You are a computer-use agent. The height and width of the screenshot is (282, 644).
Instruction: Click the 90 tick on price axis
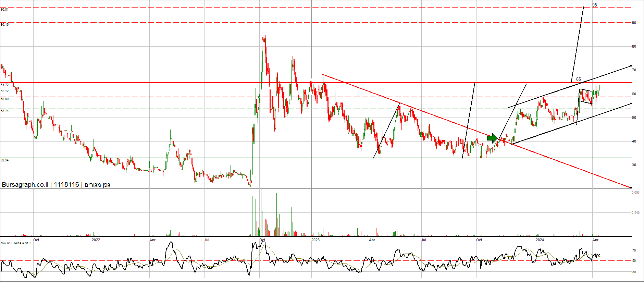point(634,23)
